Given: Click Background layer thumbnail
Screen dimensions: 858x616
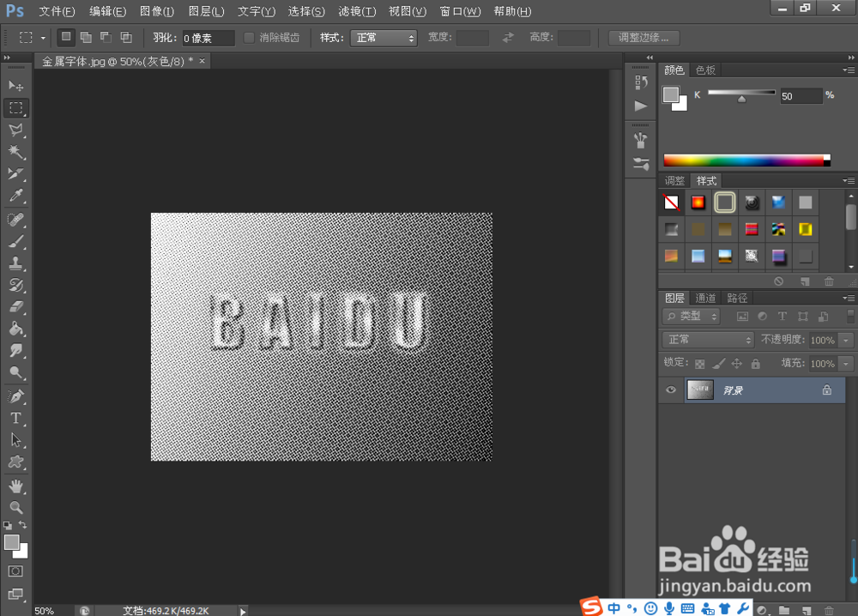Looking at the screenshot, I should tap(700, 390).
